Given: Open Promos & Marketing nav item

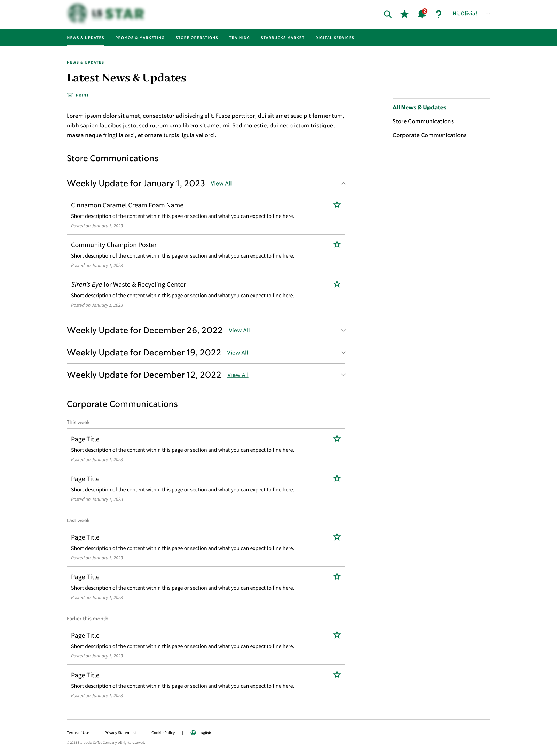Looking at the screenshot, I should click(140, 38).
